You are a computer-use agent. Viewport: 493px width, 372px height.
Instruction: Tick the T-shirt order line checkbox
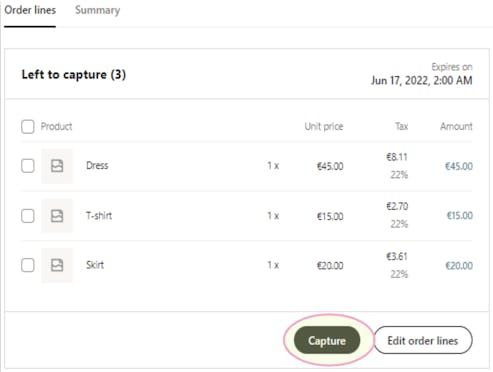(x=28, y=216)
